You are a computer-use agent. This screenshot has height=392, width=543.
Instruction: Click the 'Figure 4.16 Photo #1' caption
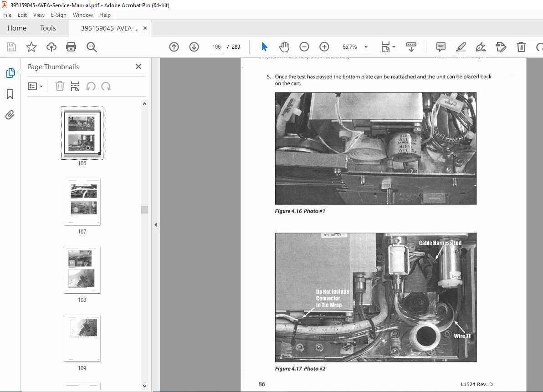[300, 211]
